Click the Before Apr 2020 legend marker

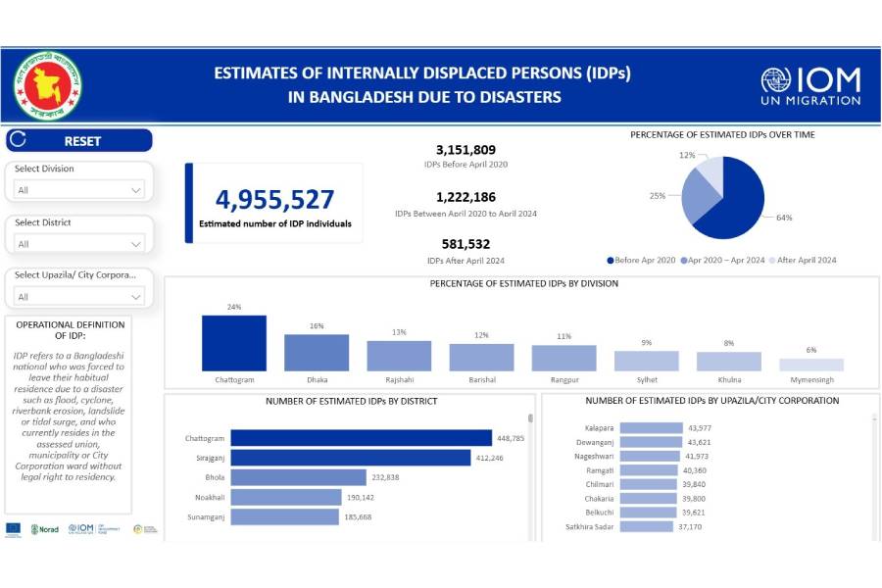[x=611, y=261]
